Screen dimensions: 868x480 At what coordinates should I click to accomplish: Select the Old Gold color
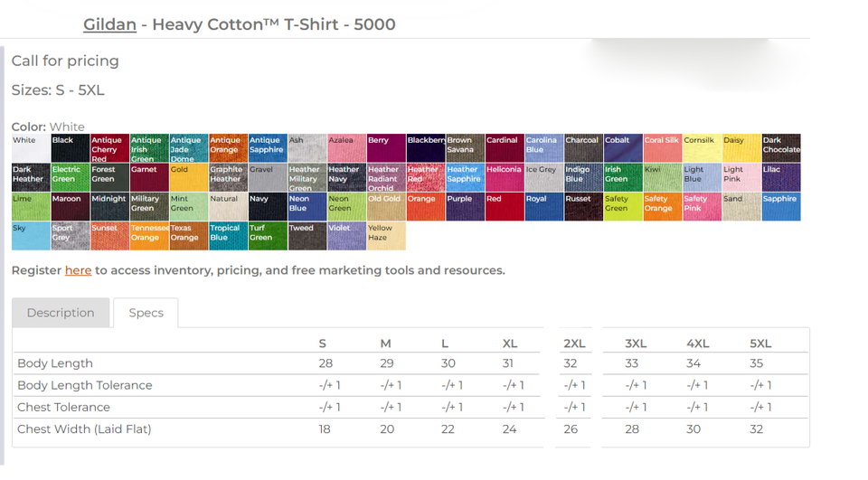click(x=386, y=206)
